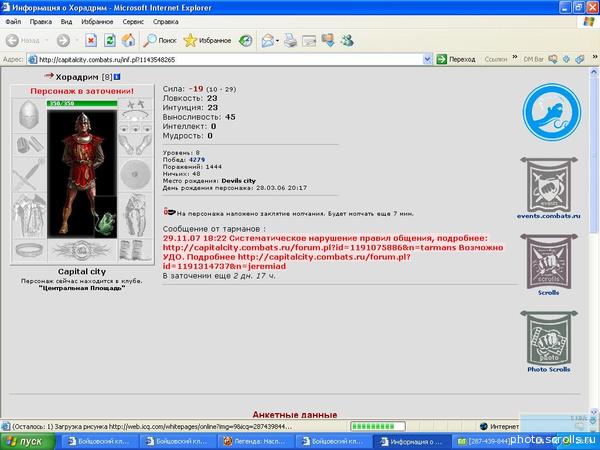The height and width of the screenshot is (450, 600).
Task: Open the Файл menu
Action: [x=13, y=22]
